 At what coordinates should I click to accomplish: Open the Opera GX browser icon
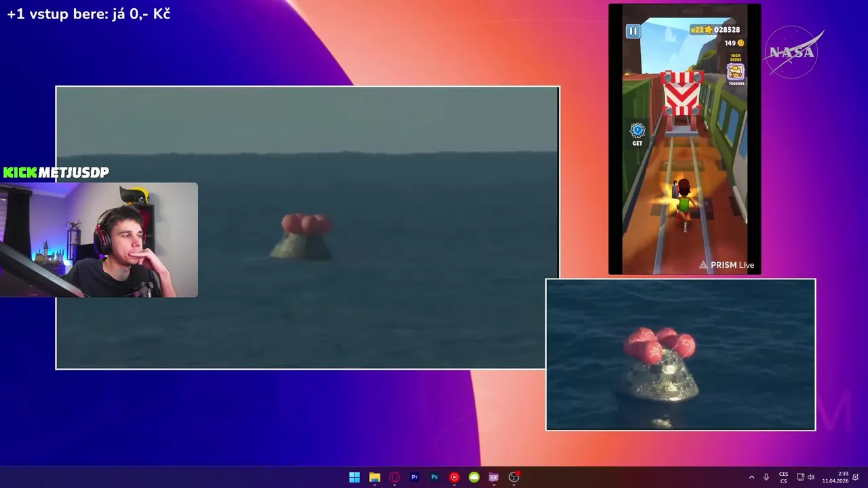[394, 477]
